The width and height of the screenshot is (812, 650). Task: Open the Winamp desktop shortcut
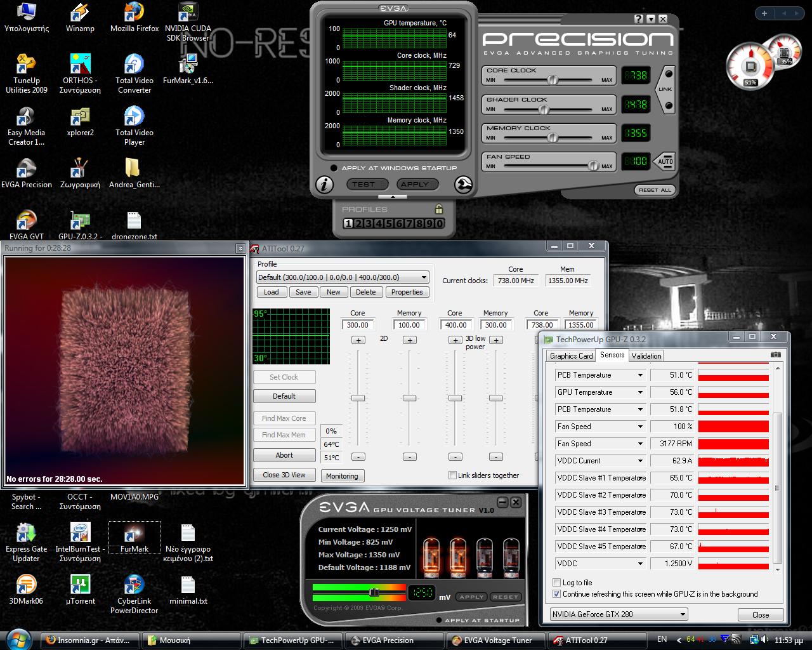(80, 18)
